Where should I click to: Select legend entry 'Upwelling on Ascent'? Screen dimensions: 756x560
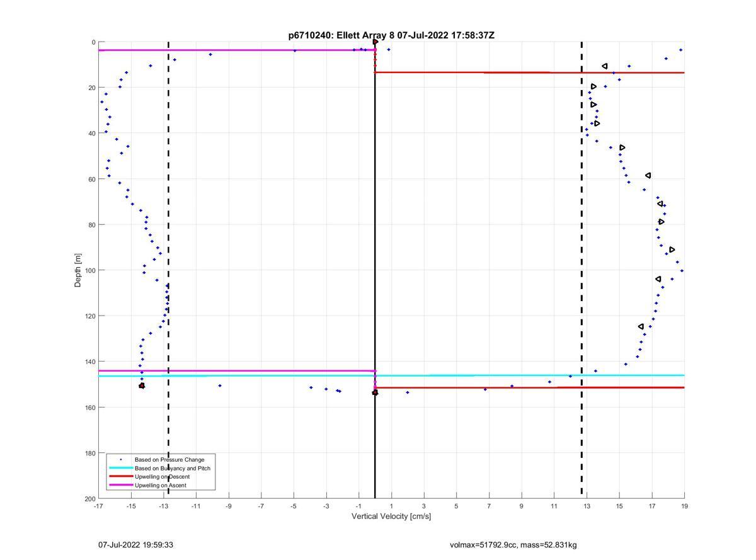(161, 486)
